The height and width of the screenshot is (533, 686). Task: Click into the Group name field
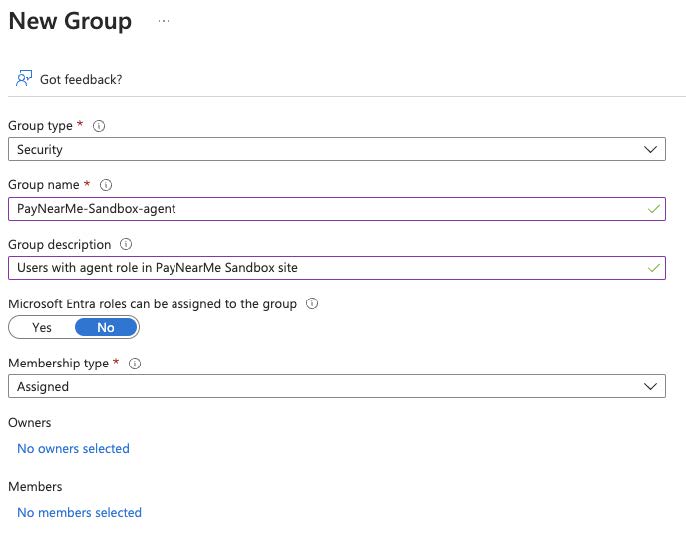point(337,209)
